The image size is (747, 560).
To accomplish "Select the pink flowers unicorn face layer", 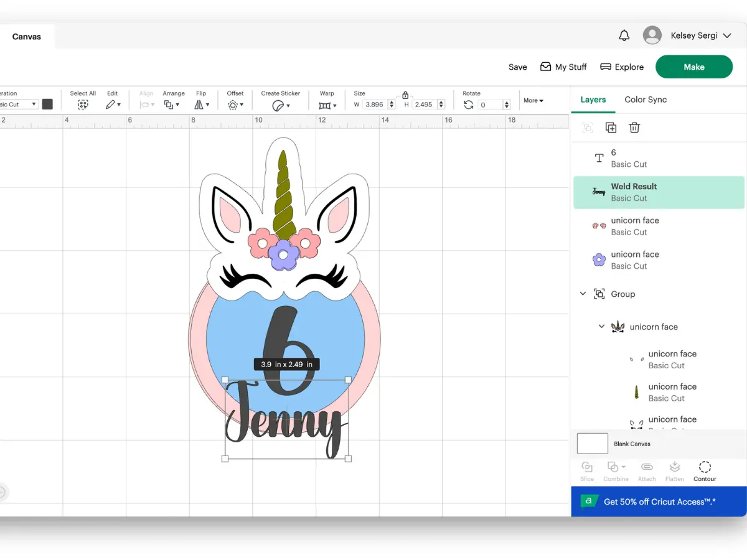I will (659, 226).
